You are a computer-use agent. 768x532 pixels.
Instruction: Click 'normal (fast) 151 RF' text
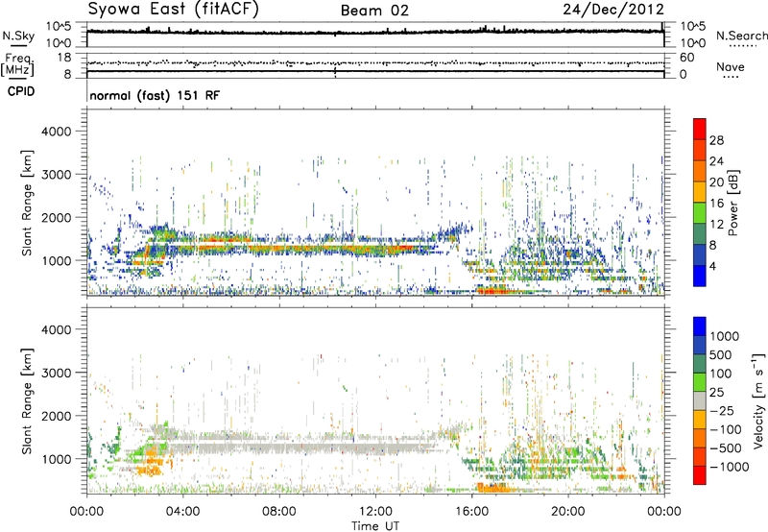pos(155,95)
